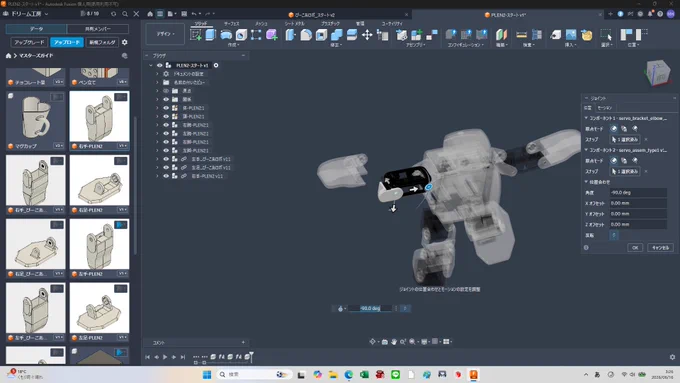680x383 pixels.
Task: Click the Orbit navigation icon
Action: point(373,342)
